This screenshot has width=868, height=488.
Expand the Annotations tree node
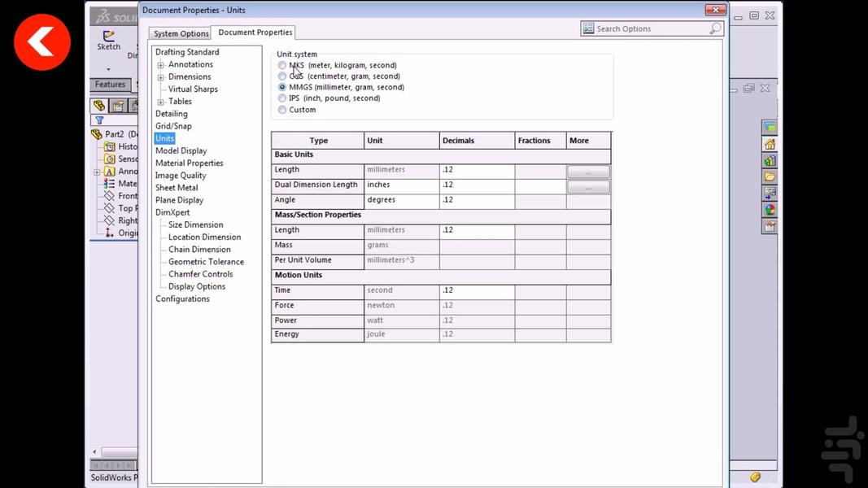[x=160, y=64]
